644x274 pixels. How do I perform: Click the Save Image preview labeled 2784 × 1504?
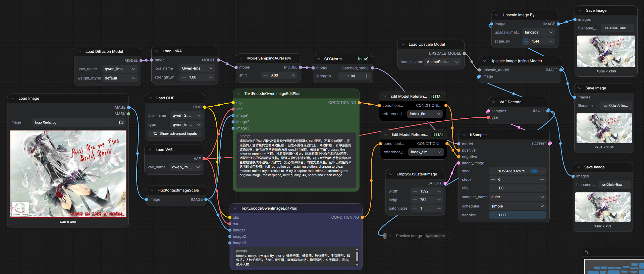point(604,128)
